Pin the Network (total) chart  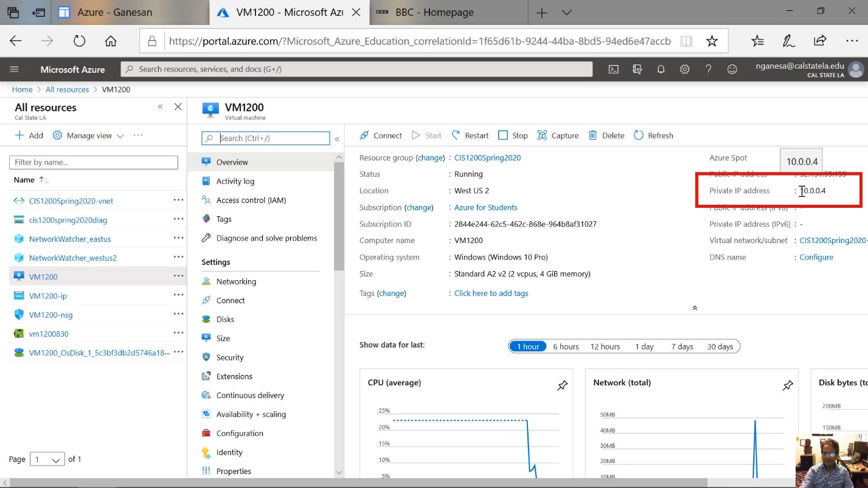pyautogui.click(x=788, y=385)
